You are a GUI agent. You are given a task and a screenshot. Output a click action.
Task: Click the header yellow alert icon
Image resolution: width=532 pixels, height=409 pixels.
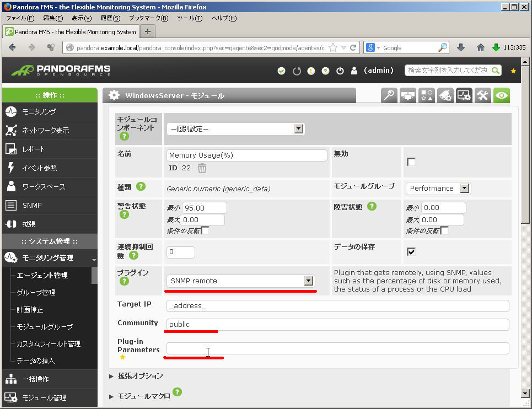pyautogui.click(x=311, y=71)
